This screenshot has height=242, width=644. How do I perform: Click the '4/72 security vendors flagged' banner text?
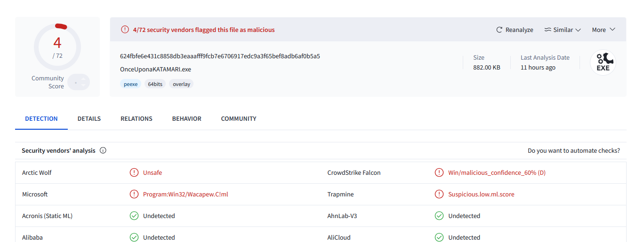coord(204,30)
